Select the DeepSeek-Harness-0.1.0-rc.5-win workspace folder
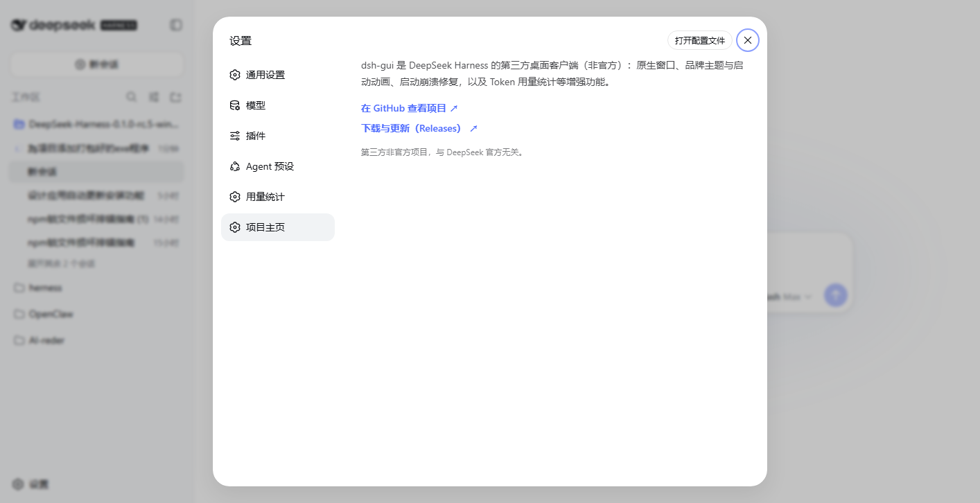 97,124
